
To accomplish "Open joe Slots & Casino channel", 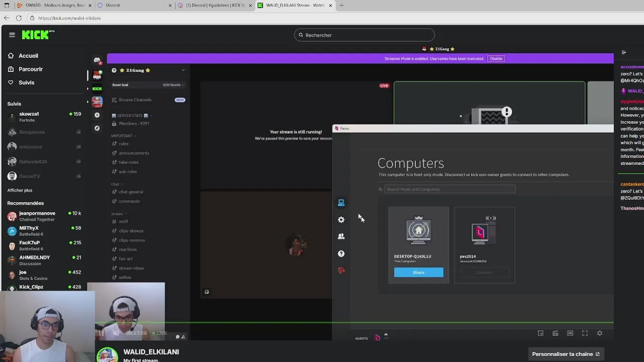I will click(44, 275).
